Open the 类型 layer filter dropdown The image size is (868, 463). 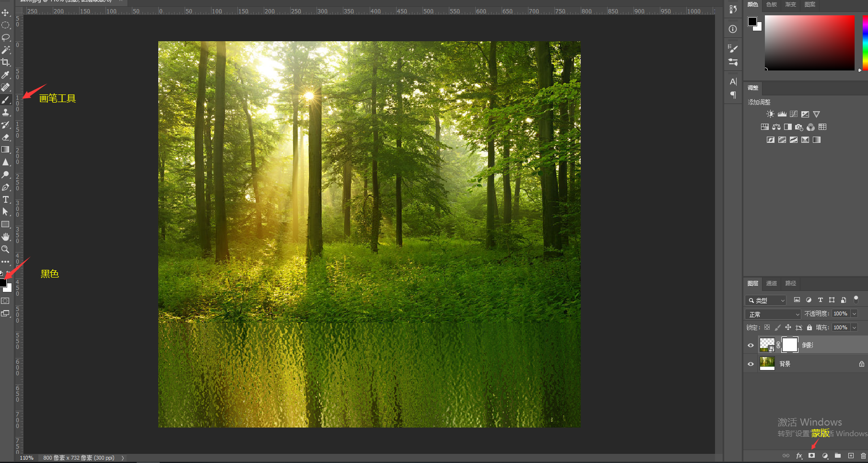pyautogui.click(x=766, y=301)
